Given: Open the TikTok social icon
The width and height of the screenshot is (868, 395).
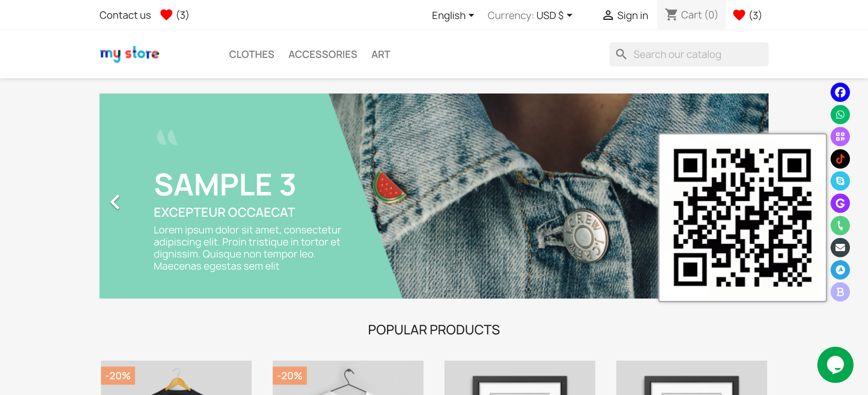Looking at the screenshot, I should point(840,159).
